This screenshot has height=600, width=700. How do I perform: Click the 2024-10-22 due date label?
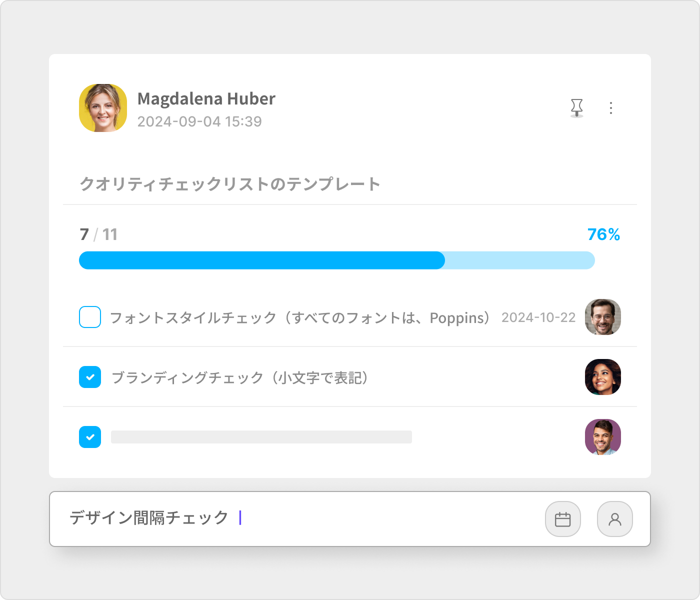(x=538, y=317)
